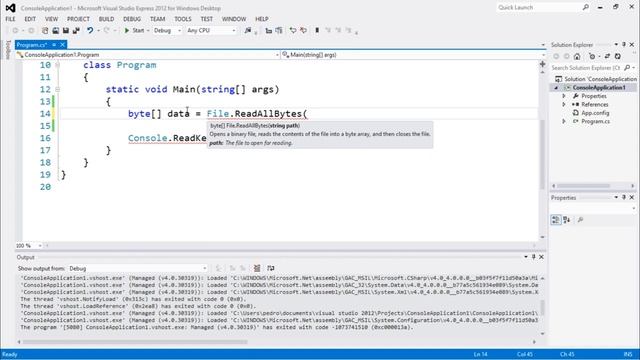This screenshot has width=640, height=360.
Task: Click Property Pages wrench icon
Action: click(580, 220)
